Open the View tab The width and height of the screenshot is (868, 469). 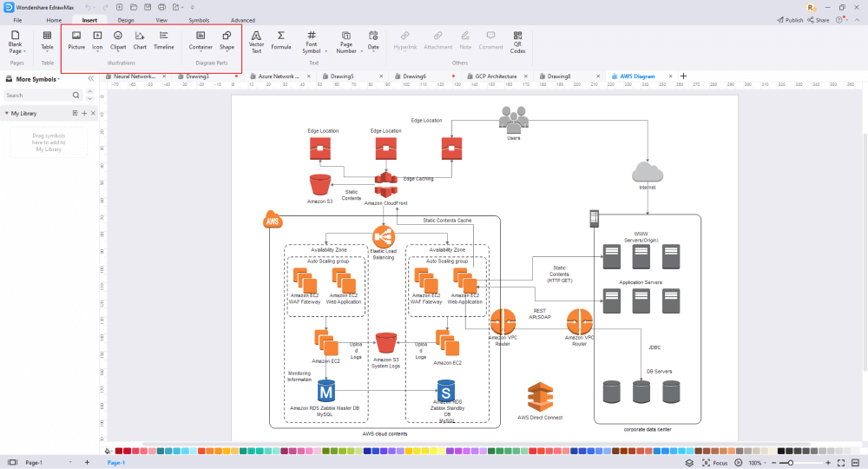click(x=161, y=20)
